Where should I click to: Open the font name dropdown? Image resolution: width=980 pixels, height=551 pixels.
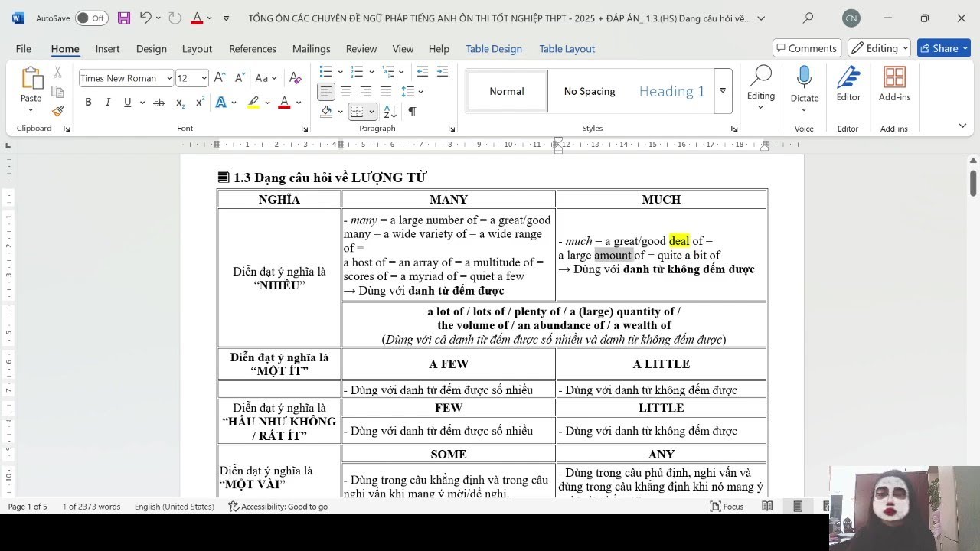pyautogui.click(x=168, y=78)
